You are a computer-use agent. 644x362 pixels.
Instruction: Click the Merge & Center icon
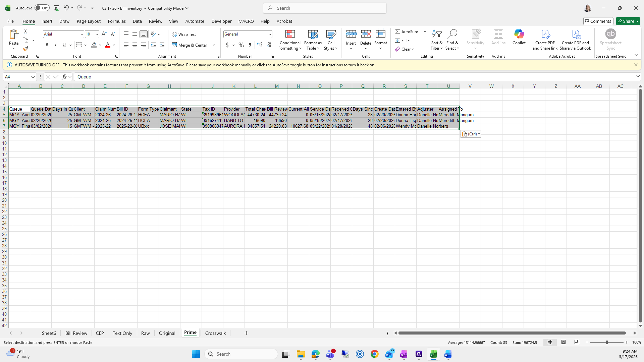(174, 45)
